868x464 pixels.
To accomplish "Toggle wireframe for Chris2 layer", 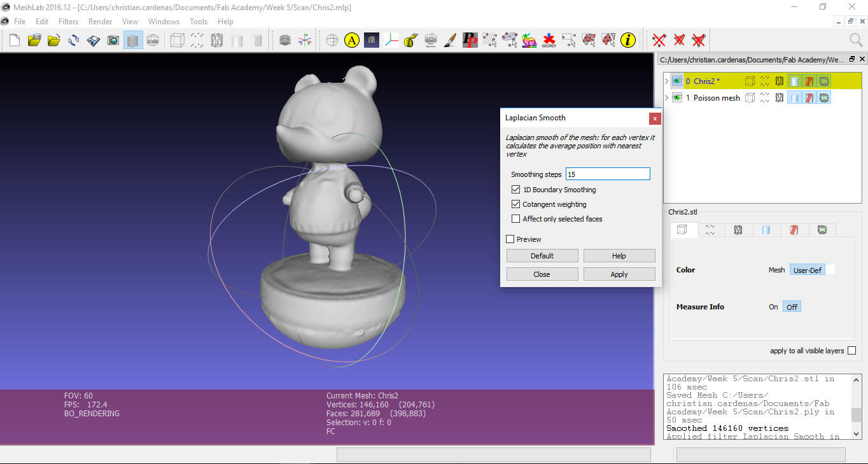I will click(x=780, y=81).
